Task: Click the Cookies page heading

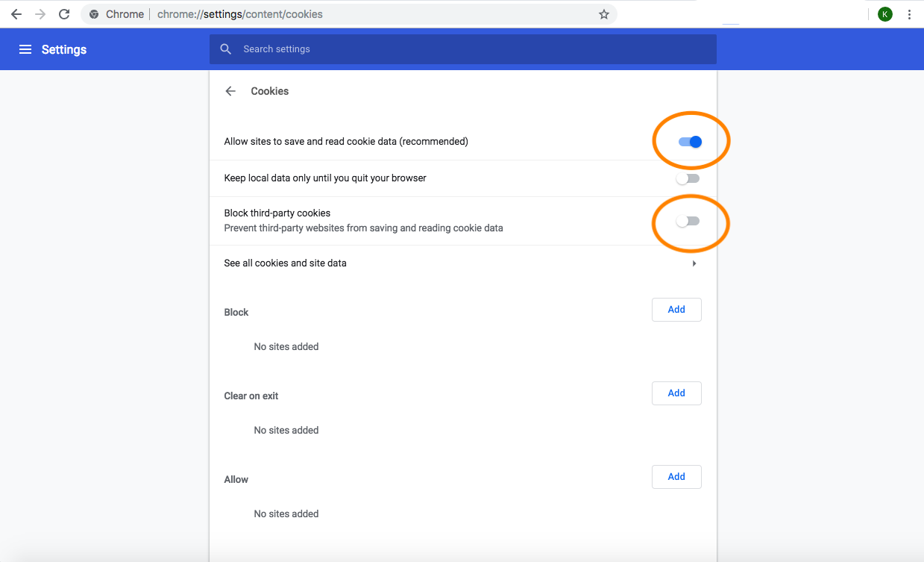Action: (x=270, y=91)
